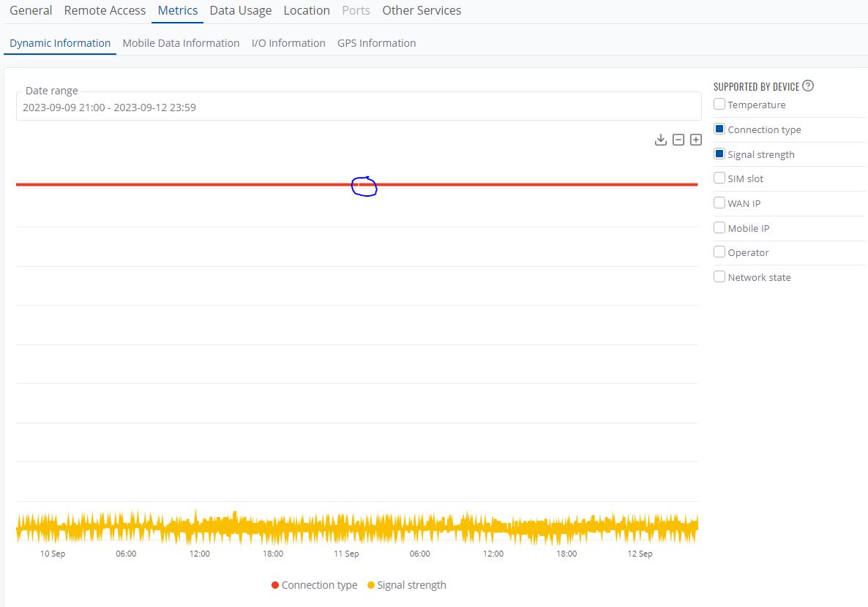Open Supported by device help icon
The width and height of the screenshot is (868, 607).
[x=808, y=86]
